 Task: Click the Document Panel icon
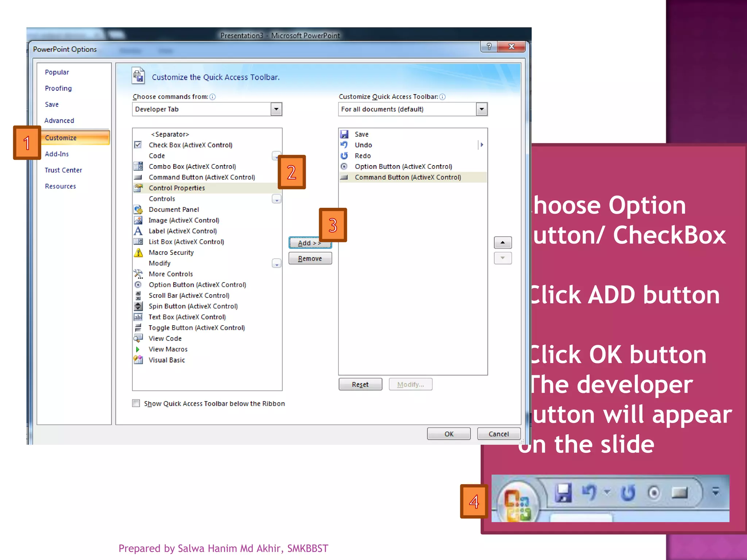(x=138, y=209)
